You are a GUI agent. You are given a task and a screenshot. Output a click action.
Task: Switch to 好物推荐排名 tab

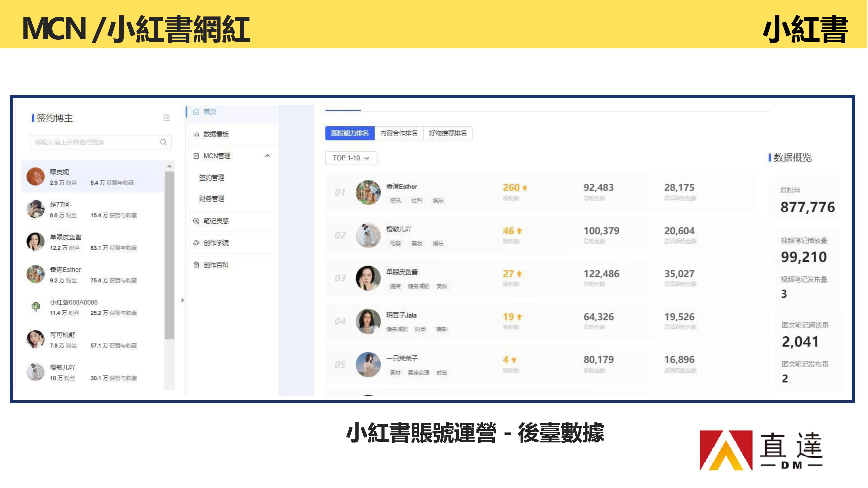[x=447, y=133]
